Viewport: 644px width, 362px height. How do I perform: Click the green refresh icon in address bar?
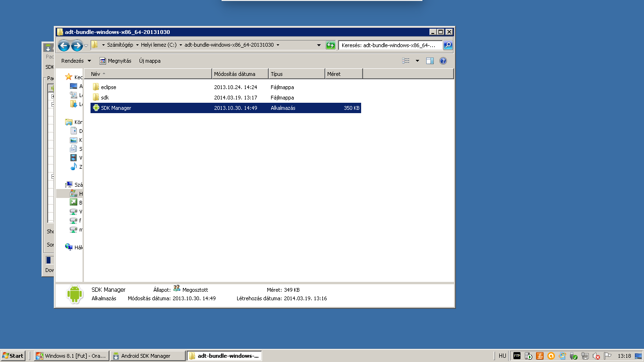(330, 45)
